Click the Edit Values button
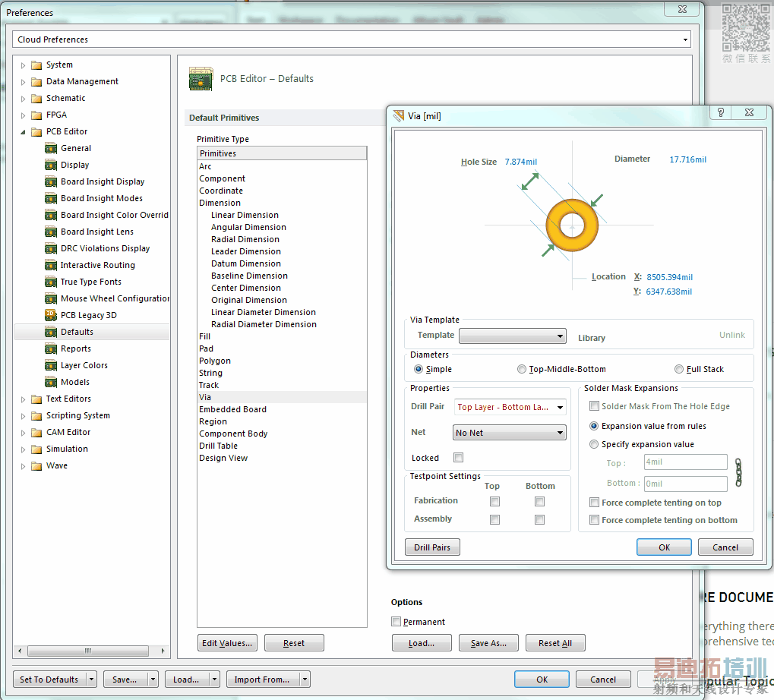Viewport: 774px width, 700px height. (x=226, y=643)
